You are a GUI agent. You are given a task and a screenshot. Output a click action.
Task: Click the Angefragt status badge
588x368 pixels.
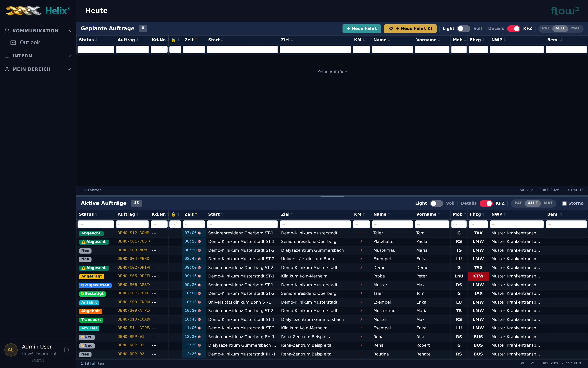pos(92,277)
